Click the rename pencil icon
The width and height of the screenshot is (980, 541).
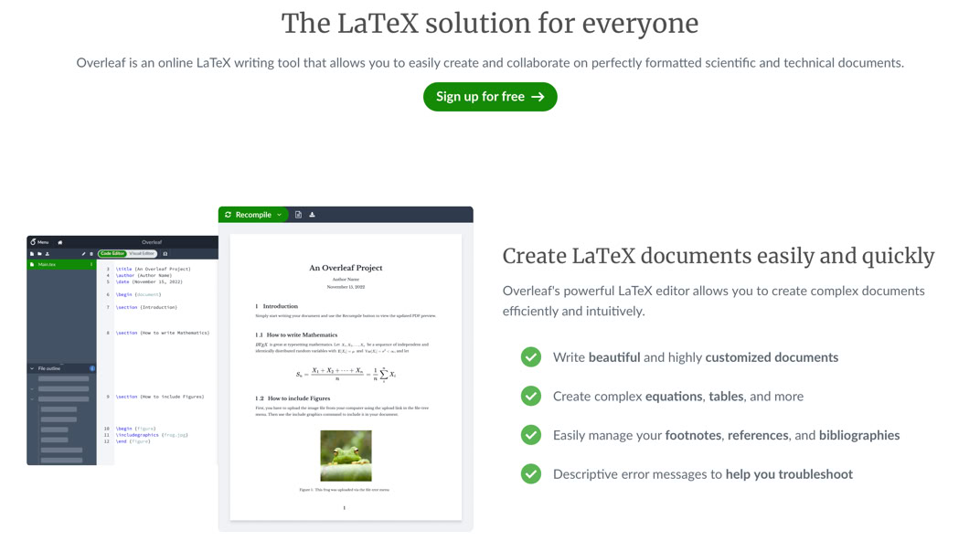[83, 254]
